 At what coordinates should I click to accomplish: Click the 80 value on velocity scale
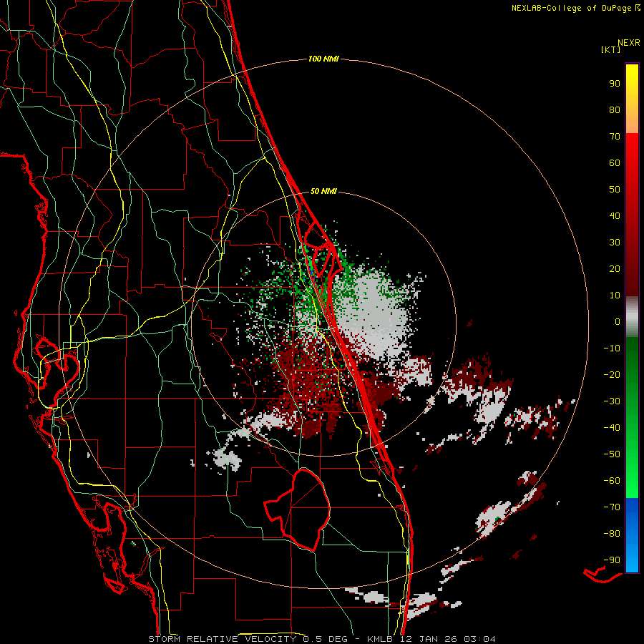point(615,110)
